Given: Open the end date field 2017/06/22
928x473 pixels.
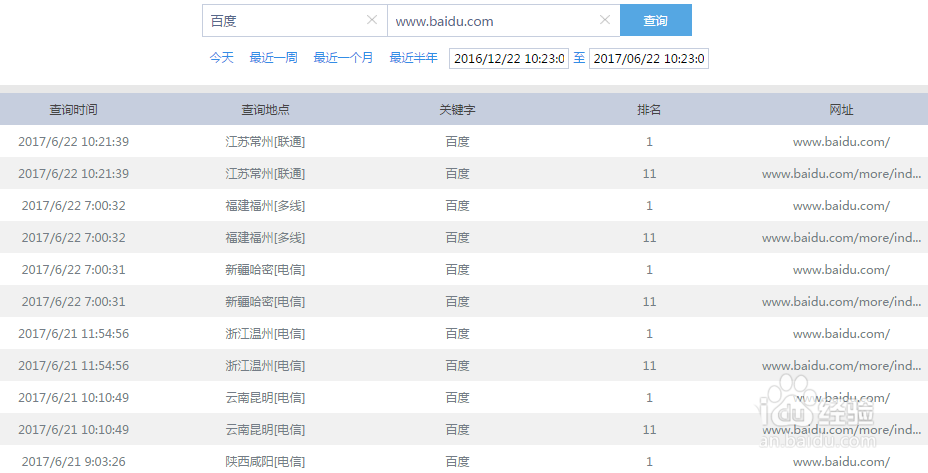Looking at the screenshot, I should pos(648,59).
